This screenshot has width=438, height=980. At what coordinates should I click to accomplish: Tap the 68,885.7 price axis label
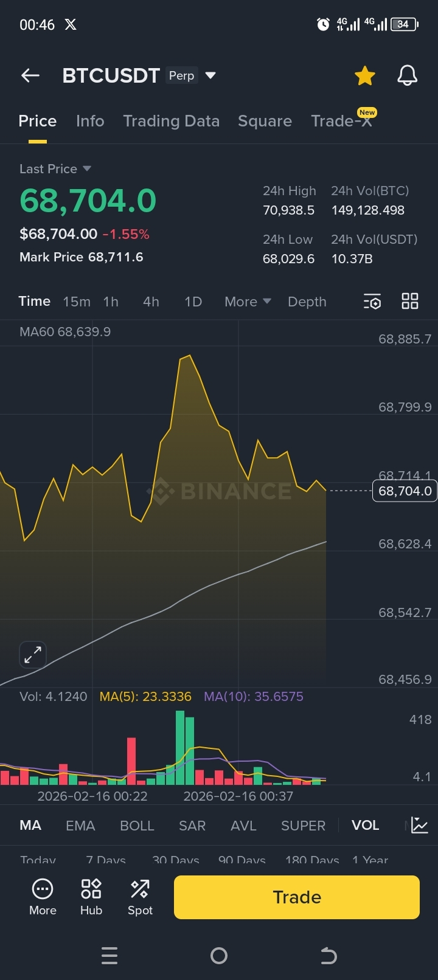(405, 339)
